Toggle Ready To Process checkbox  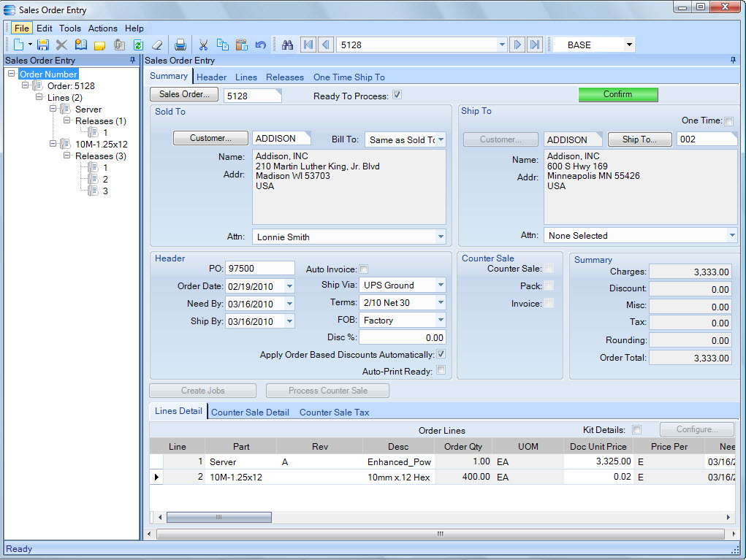pos(397,95)
